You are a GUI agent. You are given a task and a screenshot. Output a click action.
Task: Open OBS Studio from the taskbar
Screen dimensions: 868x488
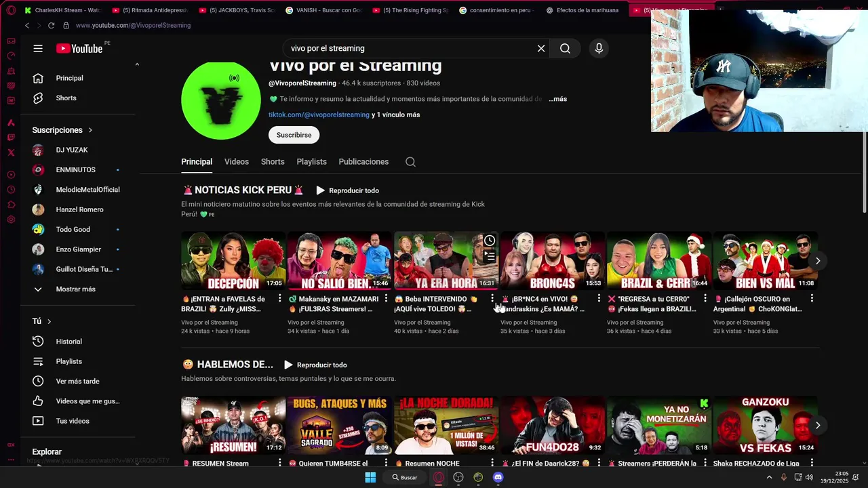[x=458, y=477]
